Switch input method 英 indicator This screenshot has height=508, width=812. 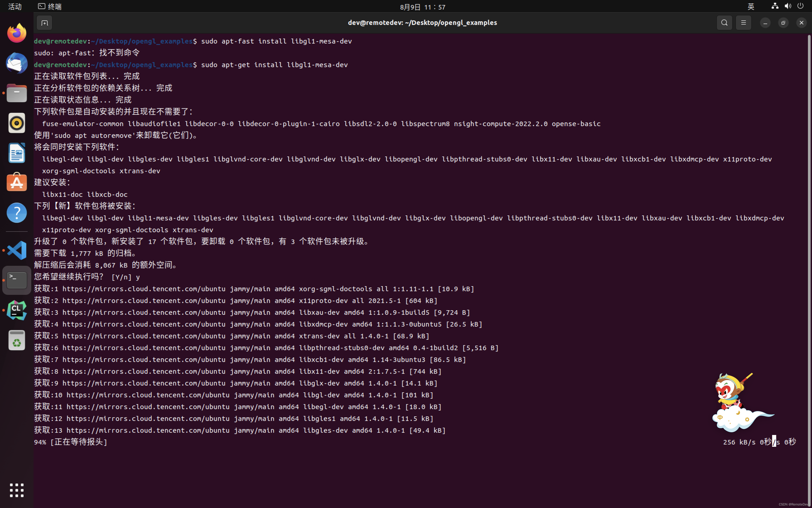[x=751, y=6]
